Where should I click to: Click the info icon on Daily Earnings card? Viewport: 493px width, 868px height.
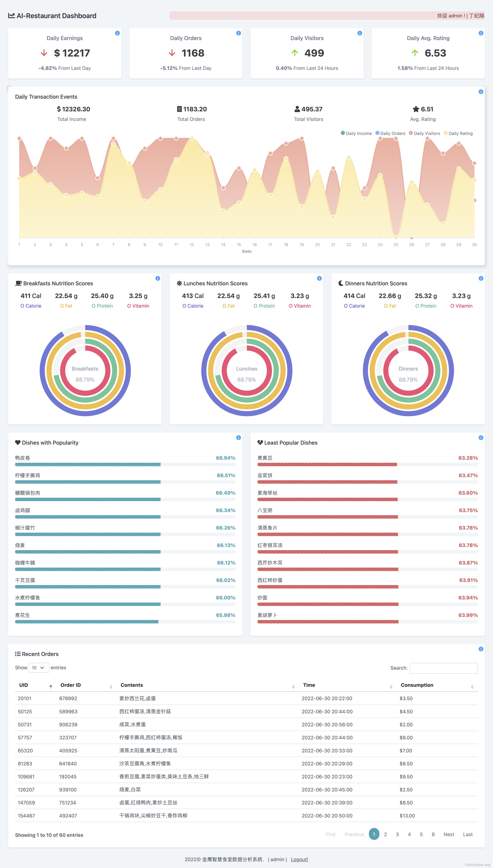click(117, 33)
